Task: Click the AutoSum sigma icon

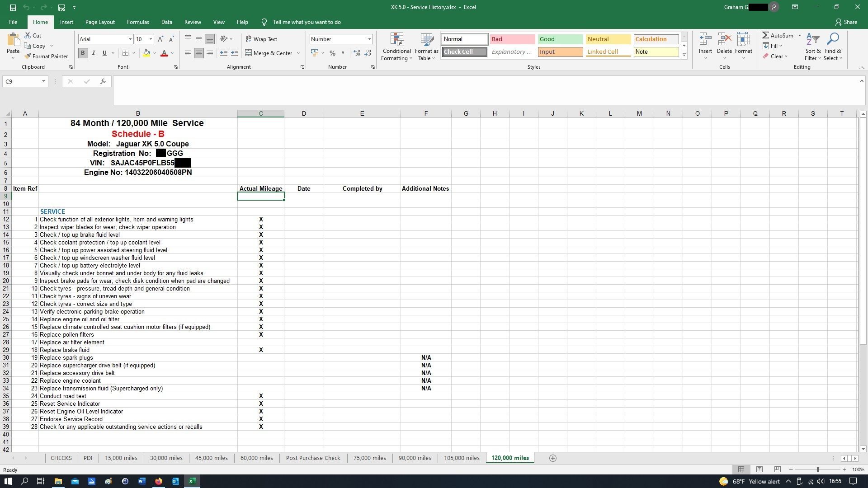Action: coord(765,35)
